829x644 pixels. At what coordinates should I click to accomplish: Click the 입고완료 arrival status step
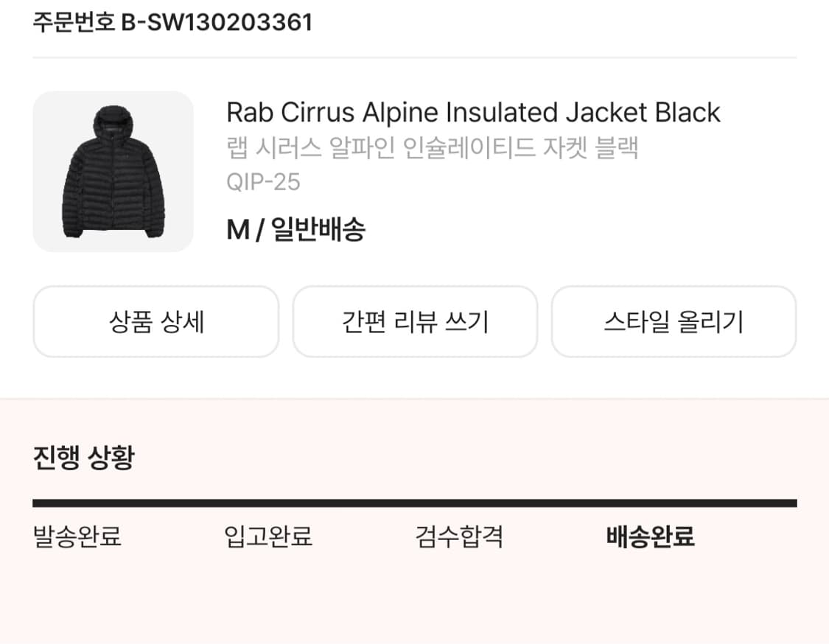(269, 537)
